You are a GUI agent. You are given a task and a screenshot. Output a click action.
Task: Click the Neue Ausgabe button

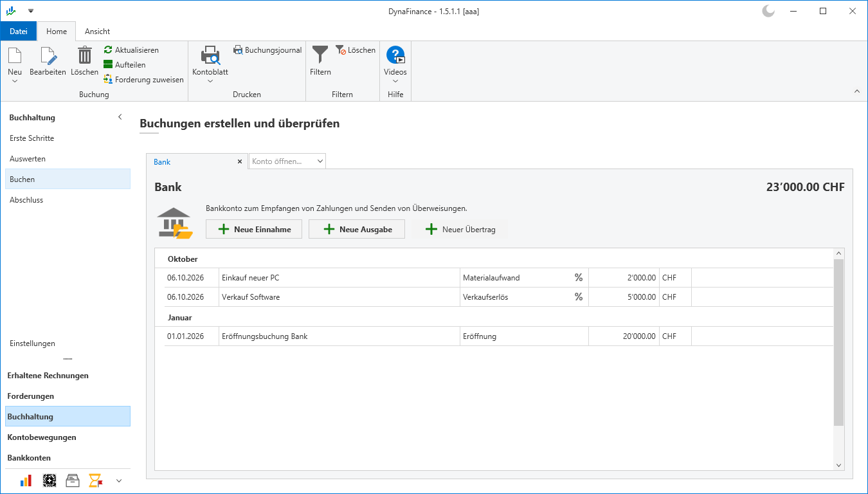(357, 229)
